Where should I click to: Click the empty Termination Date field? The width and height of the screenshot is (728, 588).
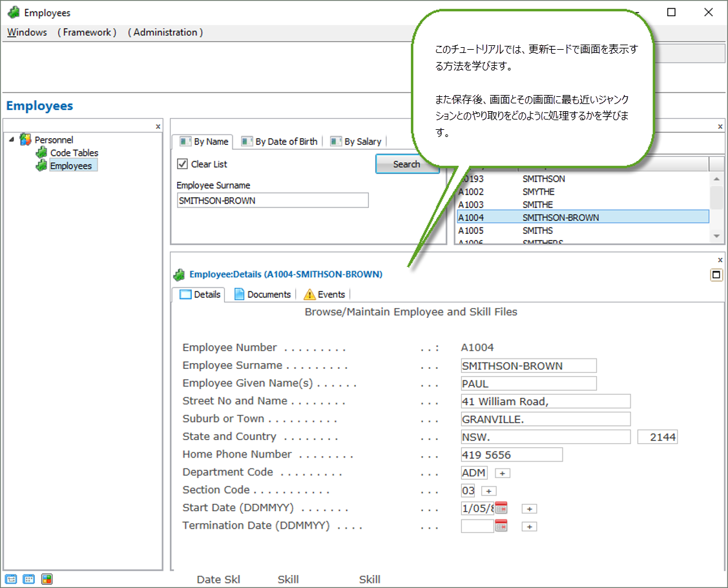click(x=478, y=526)
